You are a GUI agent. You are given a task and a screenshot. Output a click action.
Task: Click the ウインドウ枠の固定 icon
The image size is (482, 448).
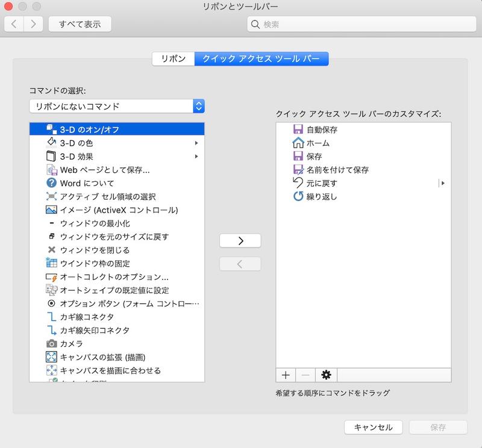pos(51,263)
